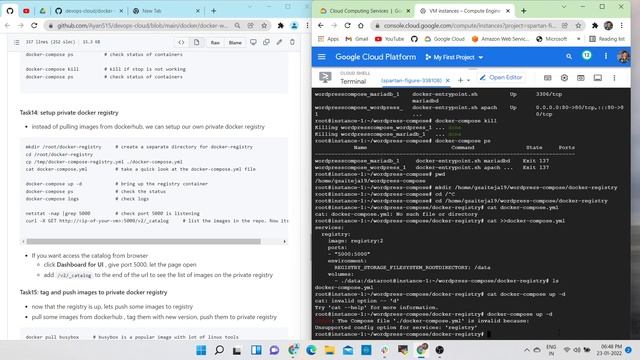Close the New Tab tab
The width and height of the screenshot is (640, 360).
pos(198,11)
